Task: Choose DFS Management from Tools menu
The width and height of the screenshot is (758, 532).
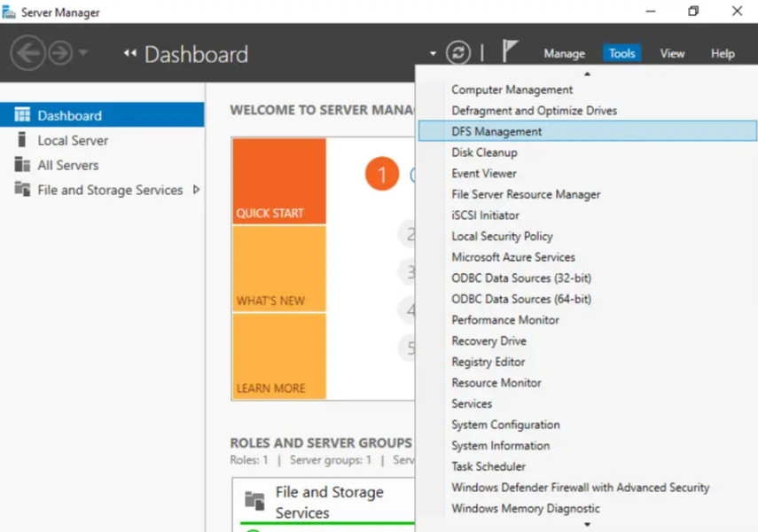Action: click(x=587, y=131)
